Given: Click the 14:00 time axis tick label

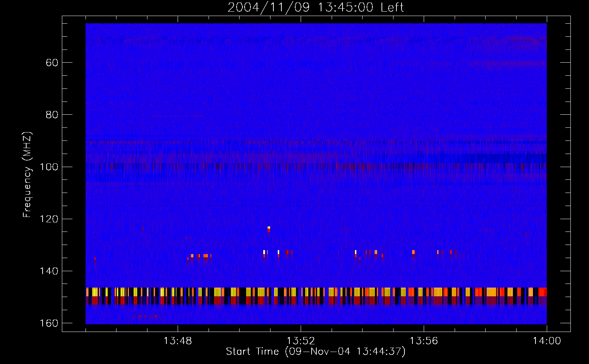Looking at the screenshot, I should coord(547,341).
